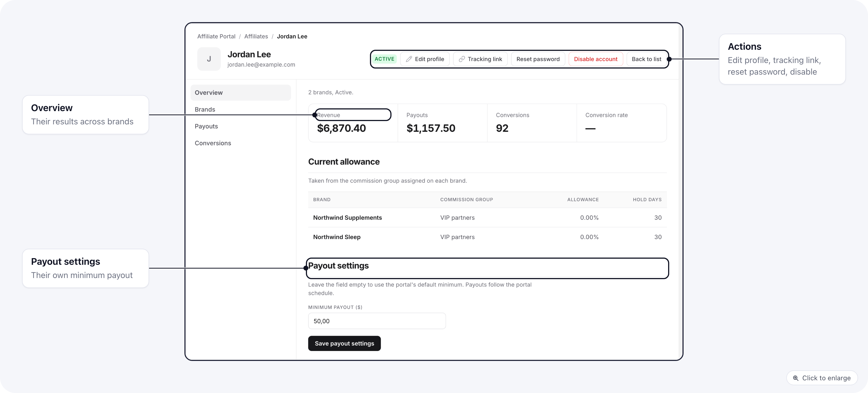
Task: Click the chain link icon on Tracking link
Action: pyautogui.click(x=462, y=59)
